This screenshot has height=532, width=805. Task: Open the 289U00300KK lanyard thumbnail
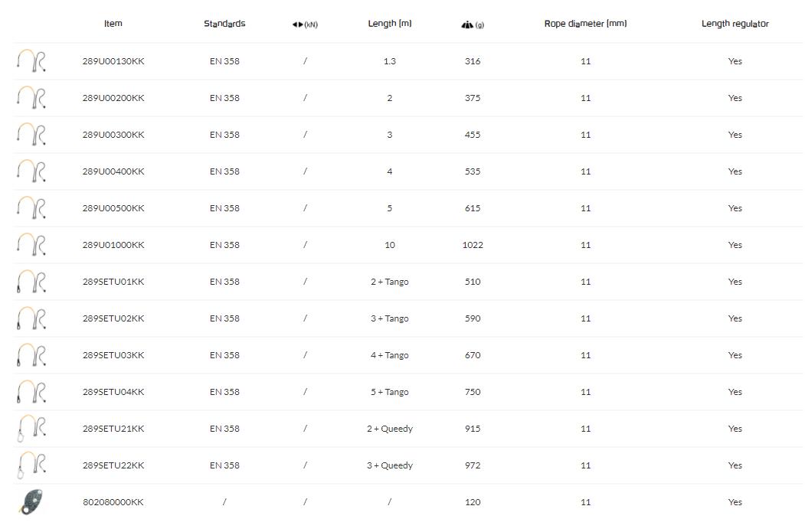pyautogui.click(x=31, y=135)
